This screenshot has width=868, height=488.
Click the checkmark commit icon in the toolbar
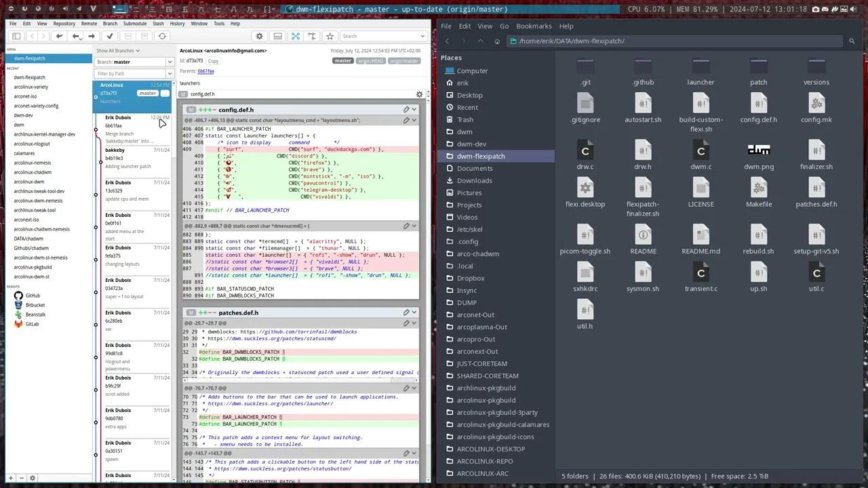(x=110, y=36)
